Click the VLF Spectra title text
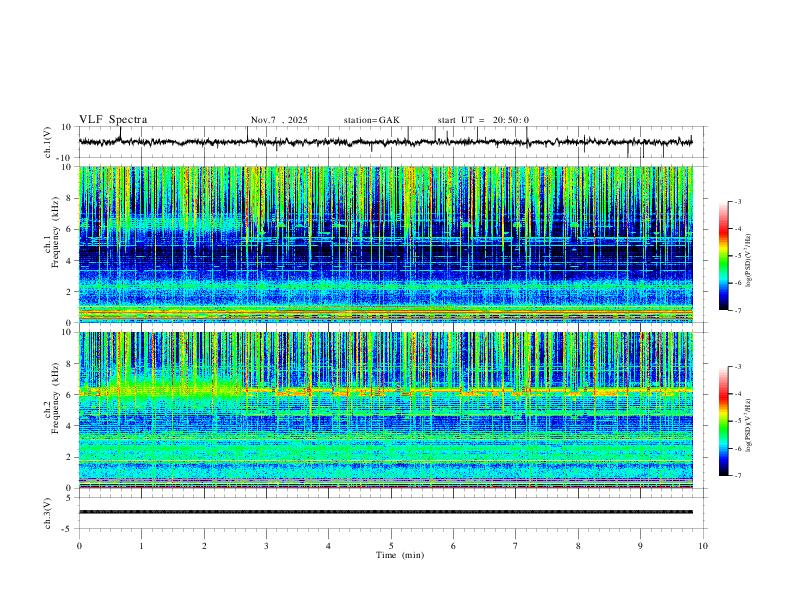Viewport: 792px width, 612px height. tap(113, 120)
